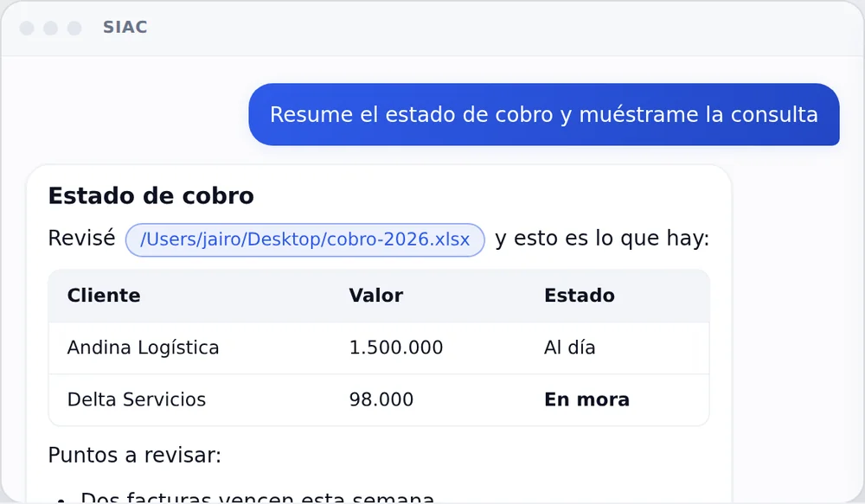Screen dimensions: 865x504
Task: Select the Cliente column header
Action: pyautogui.click(x=104, y=296)
